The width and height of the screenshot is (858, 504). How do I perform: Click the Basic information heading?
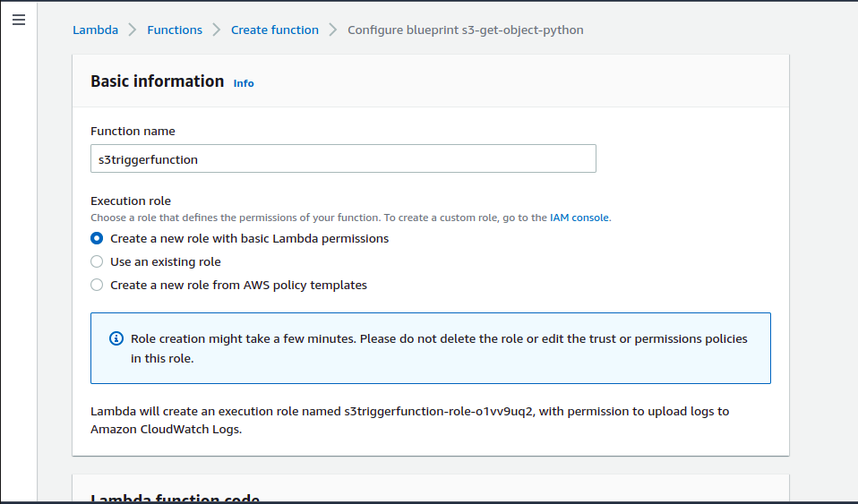(x=158, y=81)
